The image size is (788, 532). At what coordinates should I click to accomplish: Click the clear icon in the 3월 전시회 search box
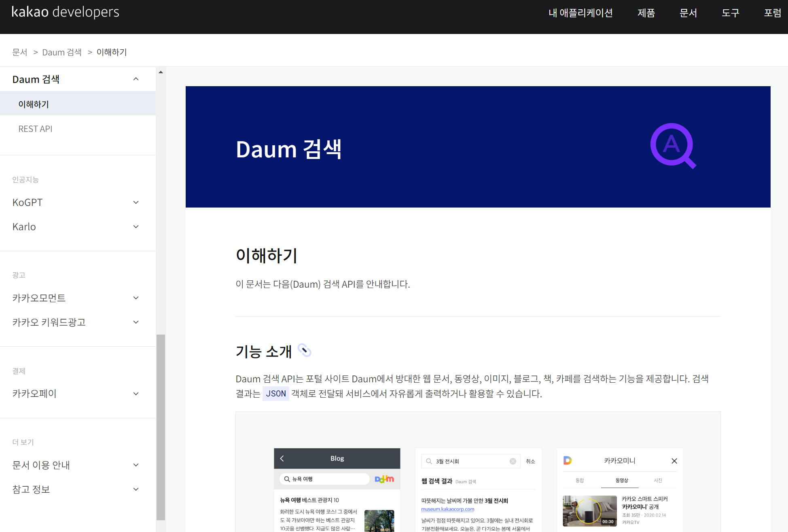pos(513,461)
